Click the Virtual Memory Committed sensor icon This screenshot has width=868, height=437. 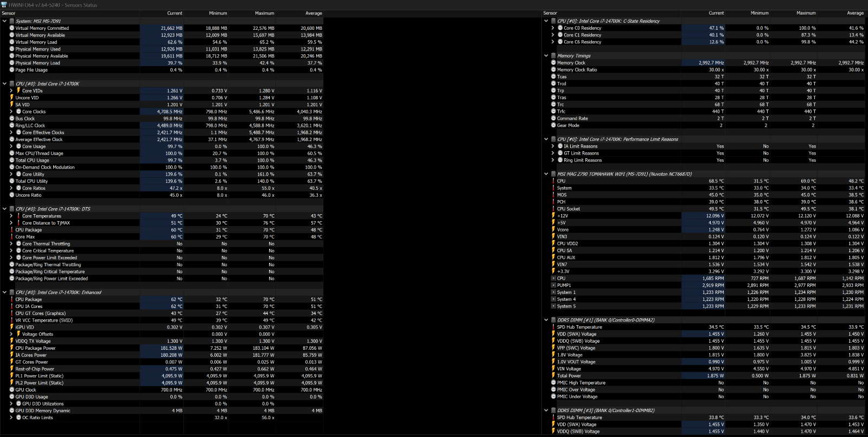tap(12, 28)
